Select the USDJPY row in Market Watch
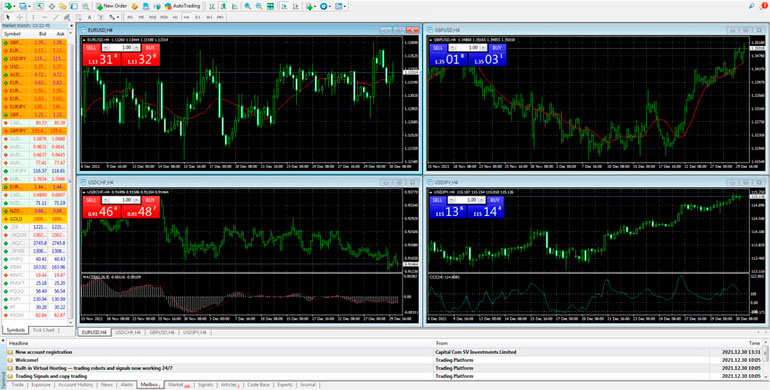This screenshot has height=390, width=770. click(34, 58)
